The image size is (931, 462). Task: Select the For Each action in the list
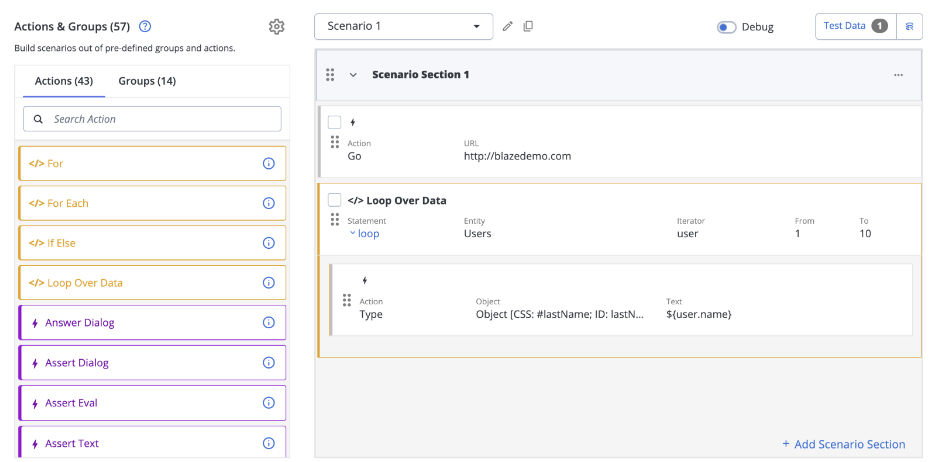152,203
